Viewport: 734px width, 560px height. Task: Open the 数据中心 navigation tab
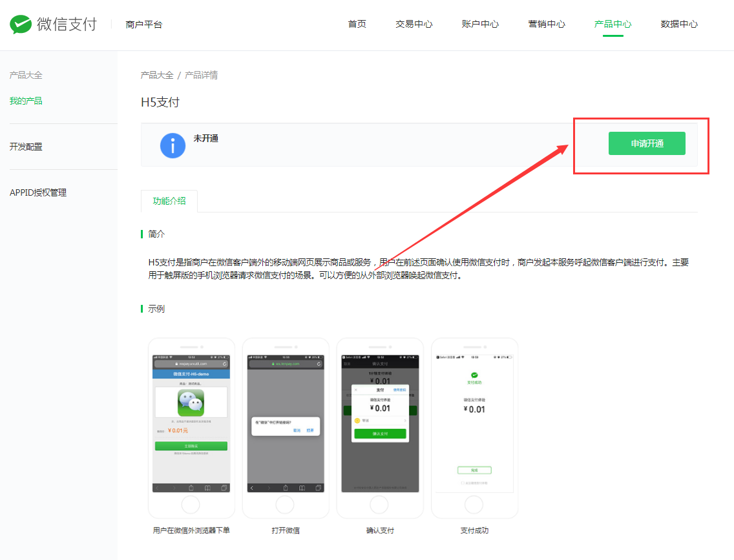pos(679,24)
